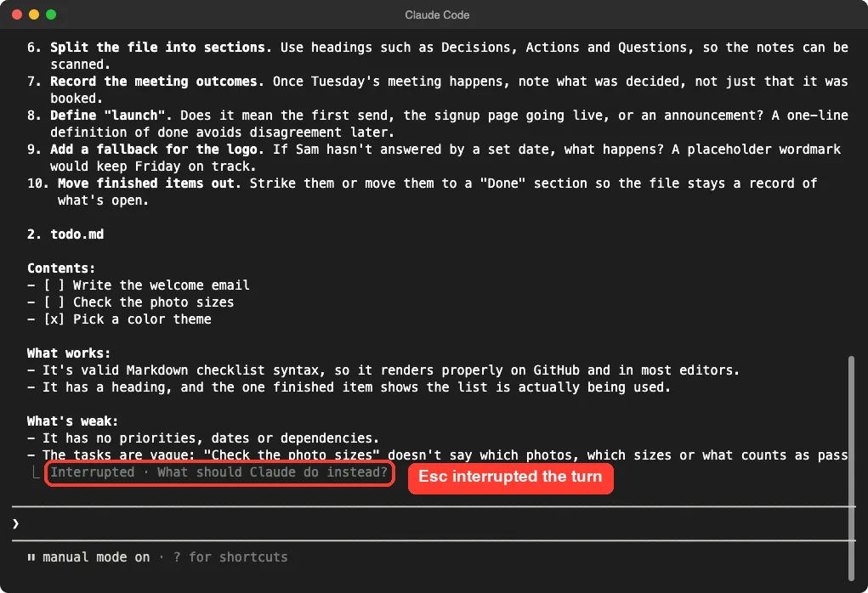Image resolution: width=868 pixels, height=593 pixels.
Task: Minimize the Claude Code window
Action: click(34, 15)
